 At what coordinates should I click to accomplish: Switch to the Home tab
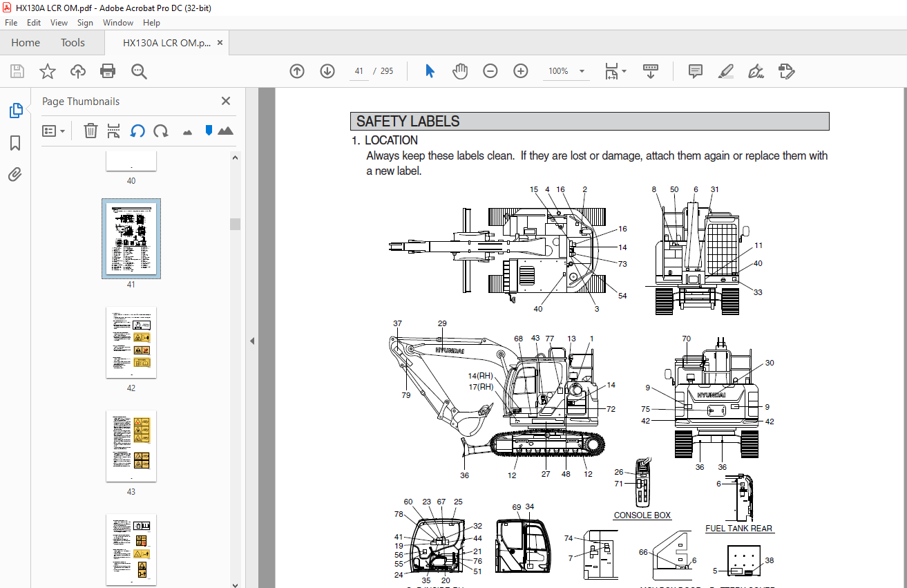[26, 43]
